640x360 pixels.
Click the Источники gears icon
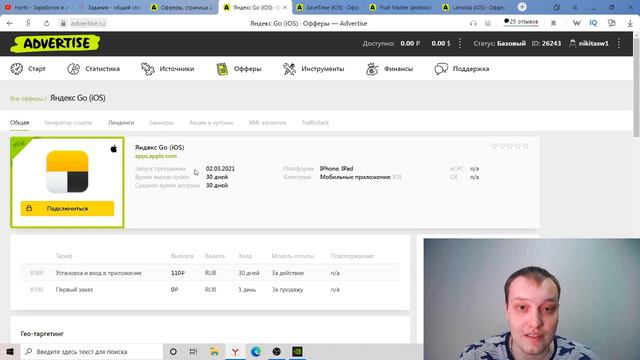tap(147, 69)
